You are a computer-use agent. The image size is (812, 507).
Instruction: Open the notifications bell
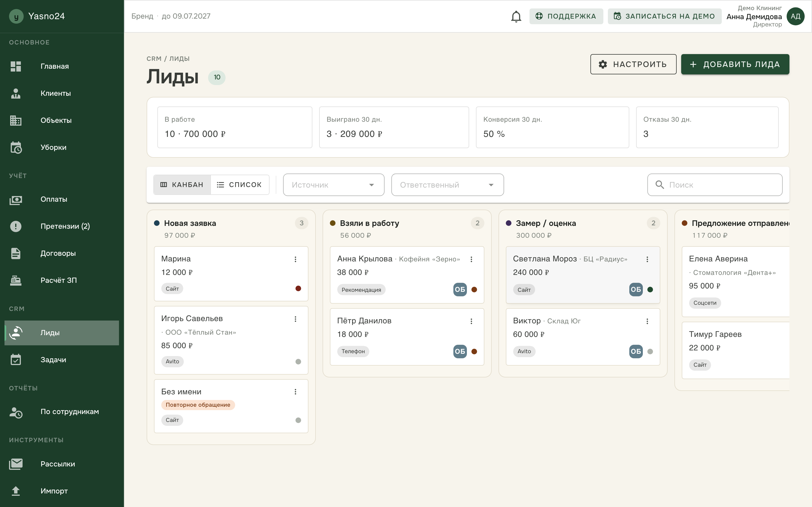click(x=516, y=16)
